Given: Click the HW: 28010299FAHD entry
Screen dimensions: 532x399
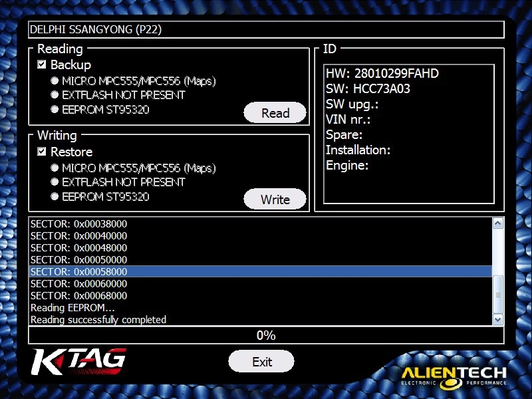Looking at the screenshot, I should pyautogui.click(x=382, y=73).
